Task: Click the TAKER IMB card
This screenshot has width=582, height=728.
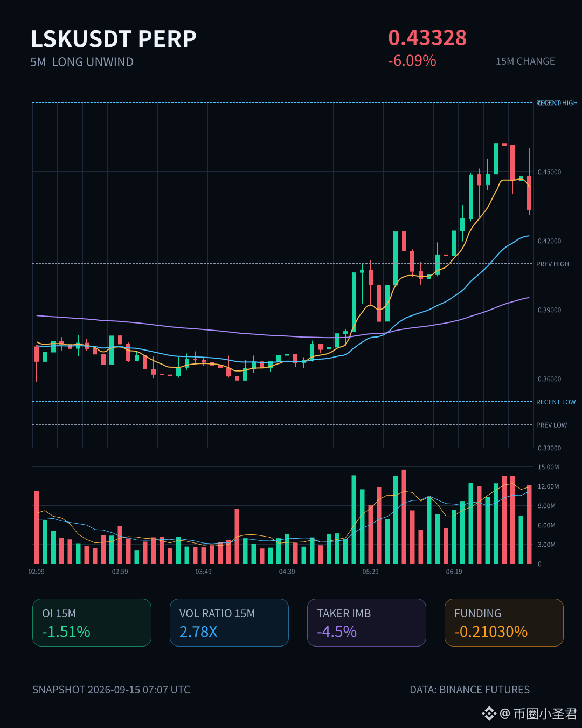Action: pos(366,622)
